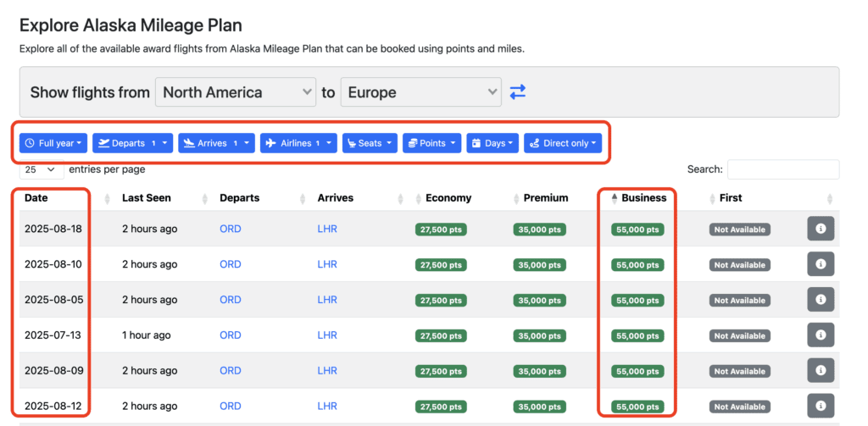Screen dimensions: 868x426
Task: Click the 'Explore Alaska Mileage Plan' heading
Action: (x=131, y=25)
